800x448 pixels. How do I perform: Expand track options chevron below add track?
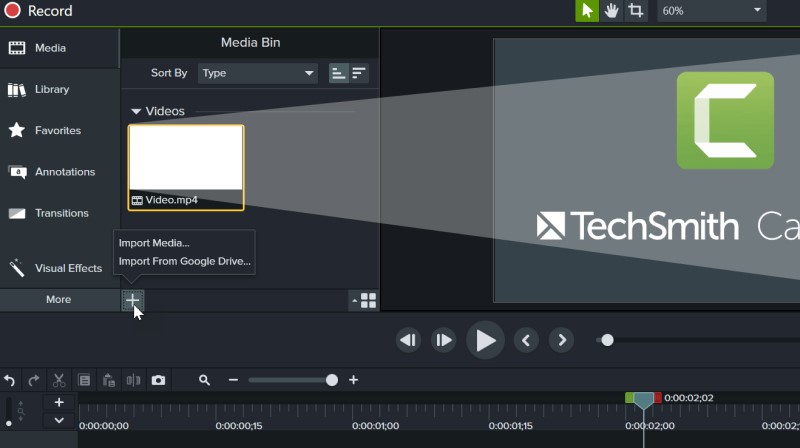tap(59, 420)
